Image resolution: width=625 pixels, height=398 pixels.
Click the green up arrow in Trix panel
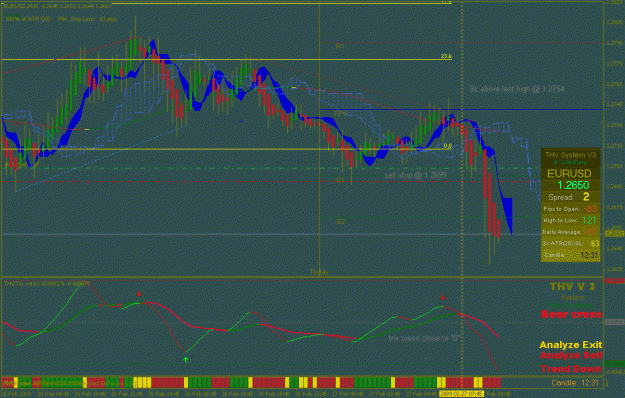click(x=185, y=360)
